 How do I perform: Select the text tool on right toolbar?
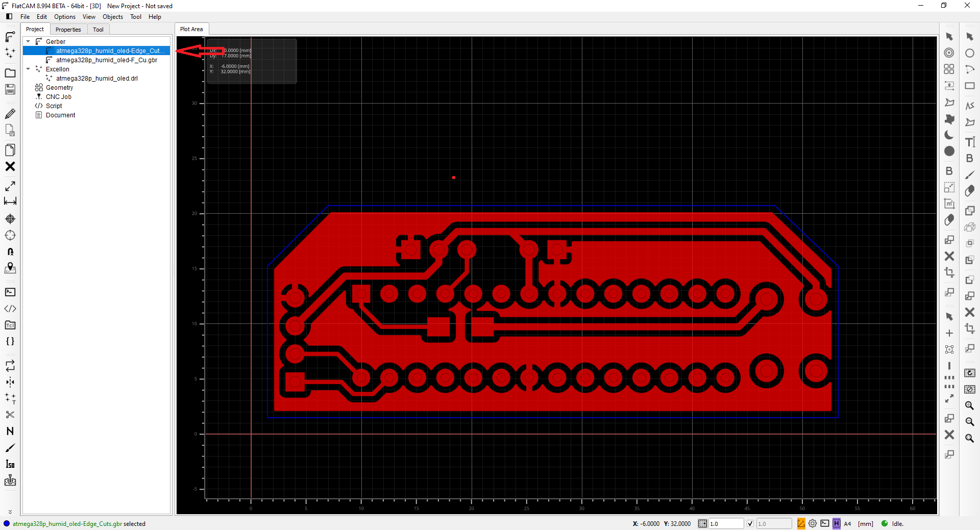click(970, 142)
